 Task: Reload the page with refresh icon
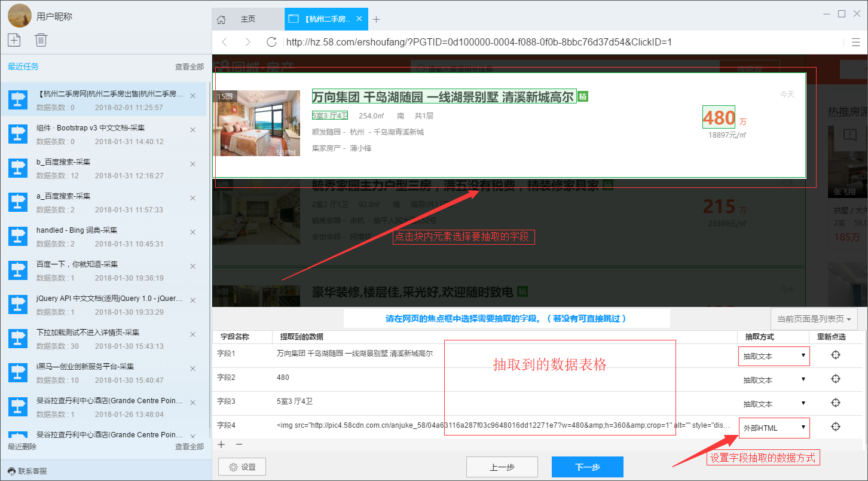271,42
